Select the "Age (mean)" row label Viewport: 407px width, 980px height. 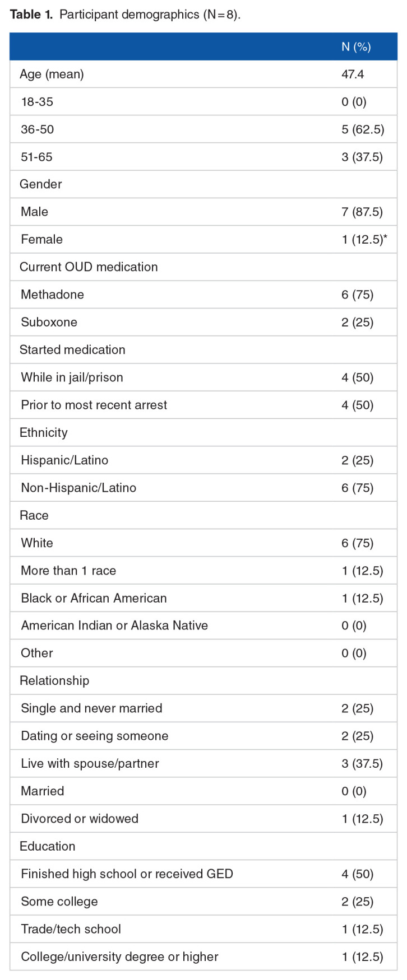52,74
